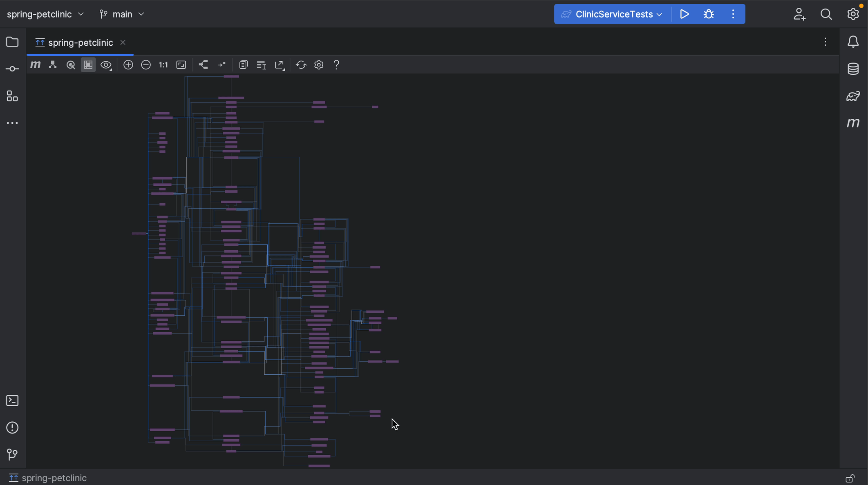Switch to the spring-petclinic diagram tab
Image resolution: width=868 pixels, height=485 pixels.
80,42
